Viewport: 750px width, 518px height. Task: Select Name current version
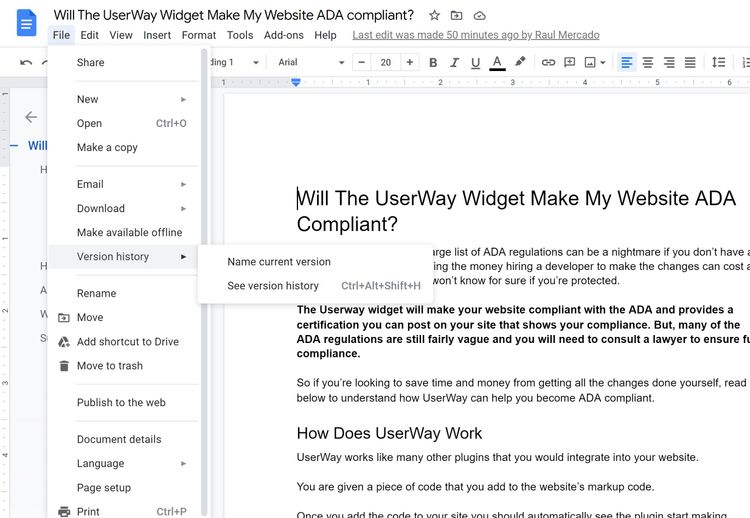point(316,262)
